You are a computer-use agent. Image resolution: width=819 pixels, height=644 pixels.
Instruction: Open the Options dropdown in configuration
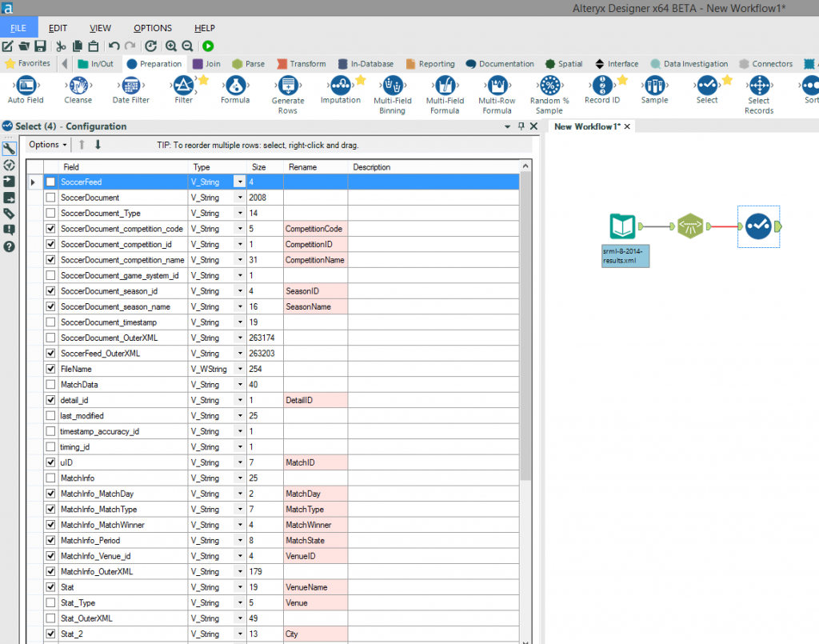(47, 145)
